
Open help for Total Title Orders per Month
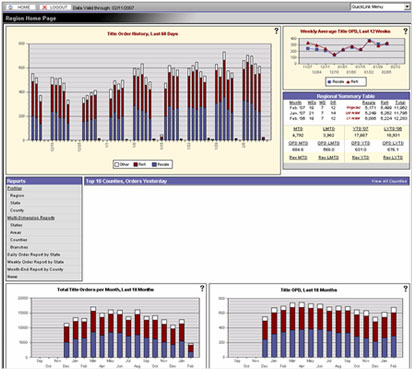pyautogui.click(x=202, y=289)
